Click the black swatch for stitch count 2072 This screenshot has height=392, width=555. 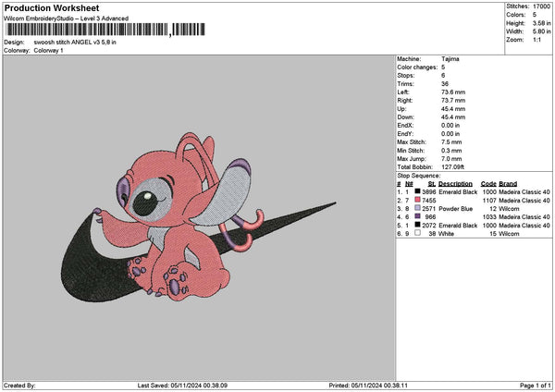click(x=418, y=225)
